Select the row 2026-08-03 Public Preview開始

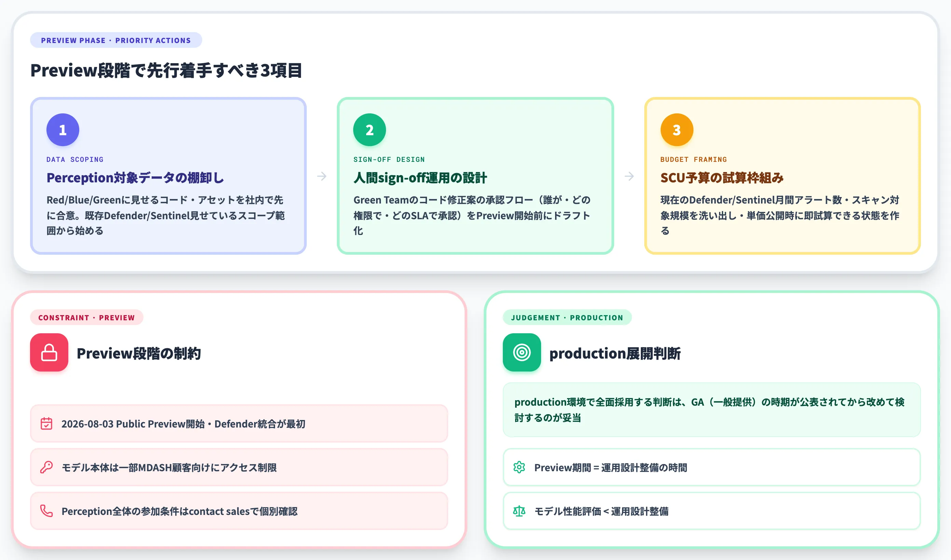coord(239,423)
